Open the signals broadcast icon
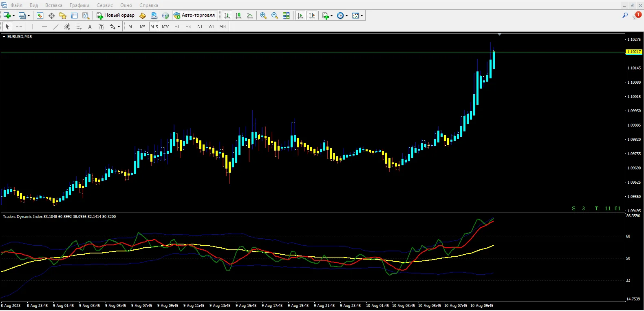 165,16
